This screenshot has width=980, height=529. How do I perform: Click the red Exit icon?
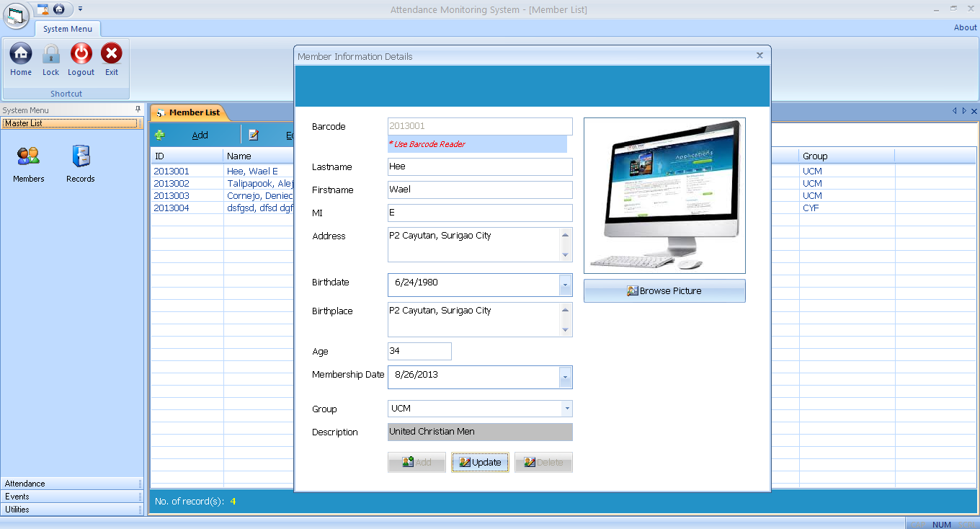click(111, 53)
